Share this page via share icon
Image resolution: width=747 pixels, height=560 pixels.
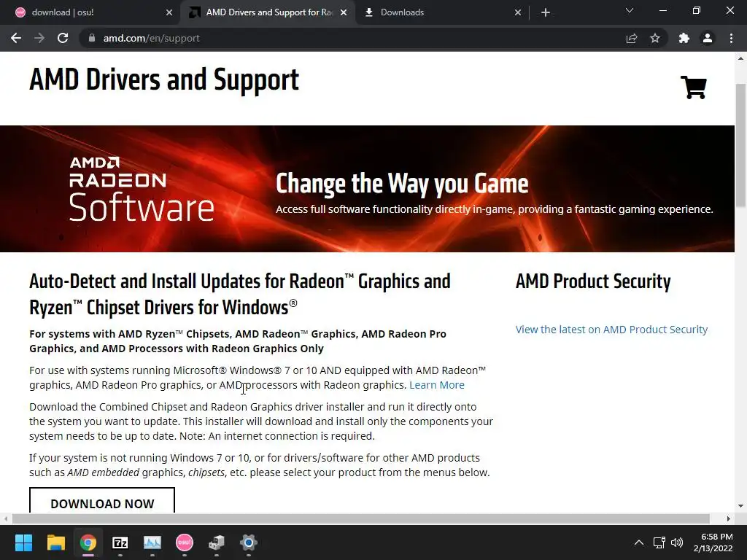pyautogui.click(x=632, y=38)
